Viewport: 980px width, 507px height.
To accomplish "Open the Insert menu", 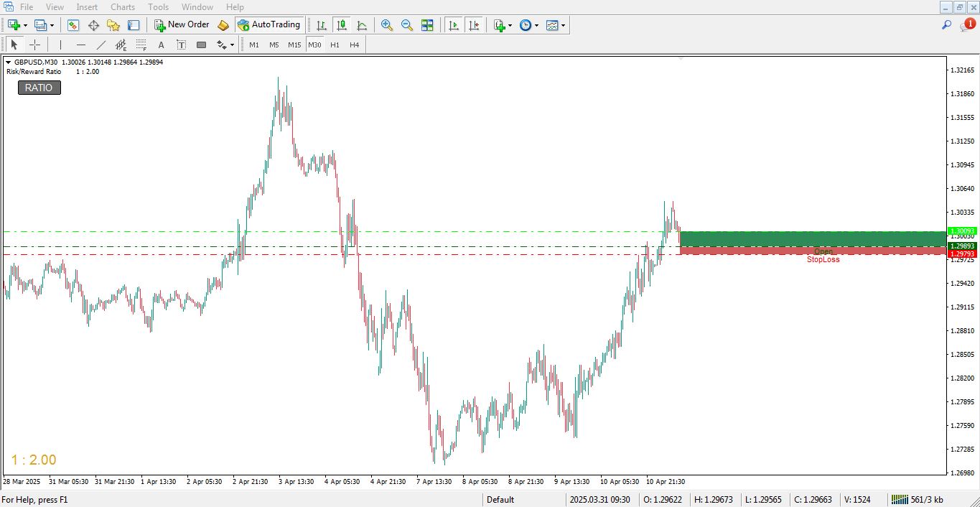I will point(87,7).
